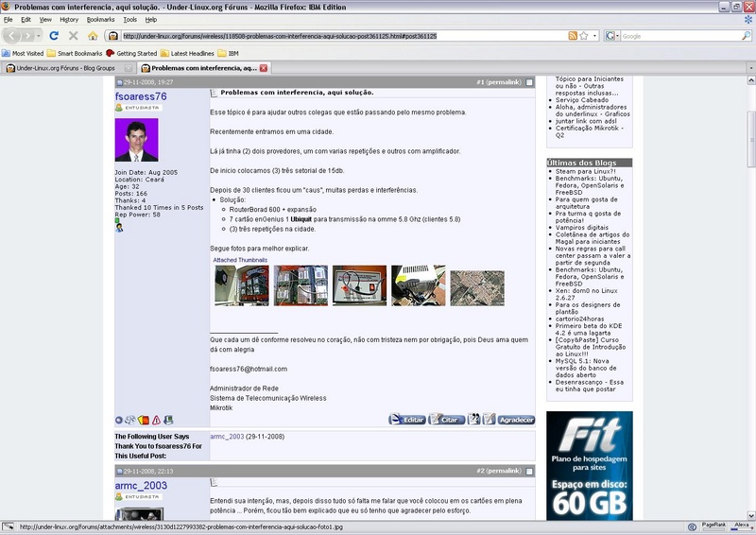Image resolution: width=756 pixels, height=535 pixels.
Task: Open Steam para Linux?! blog link
Action: click(585, 171)
